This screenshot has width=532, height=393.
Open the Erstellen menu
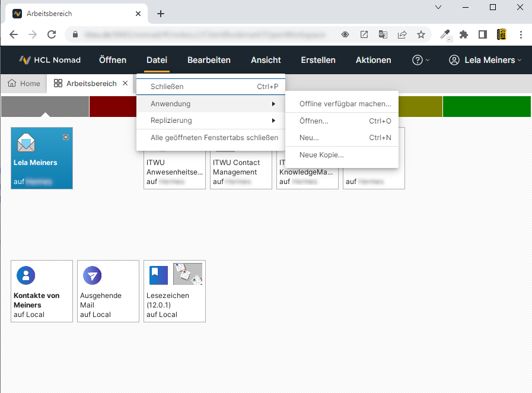(x=318, y=60)
